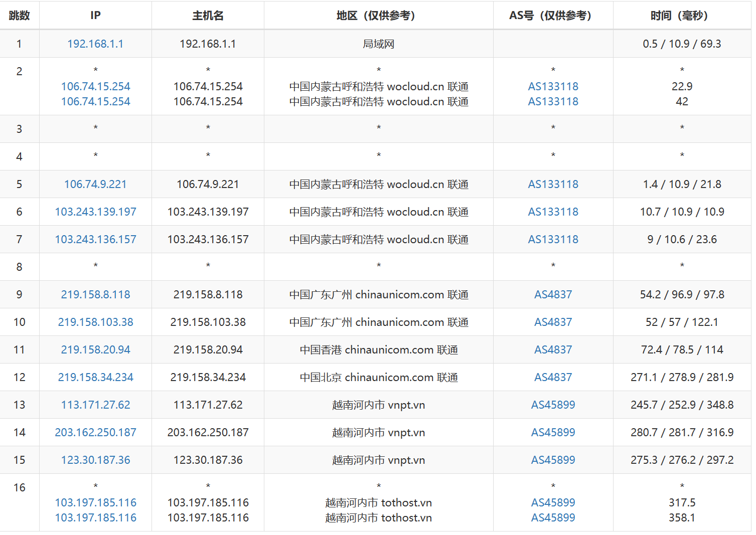Select the 中国北京 chinaunicom.com 联通 region cell
The height and width of the screenshot is (535, 756).
378,378
